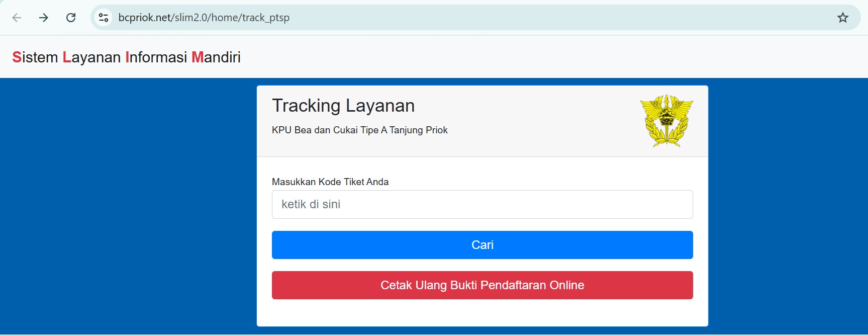Open Sistem Layanan Informasi Mandiri header link
The width and height of the screenshot is (868, 335).
127,57
